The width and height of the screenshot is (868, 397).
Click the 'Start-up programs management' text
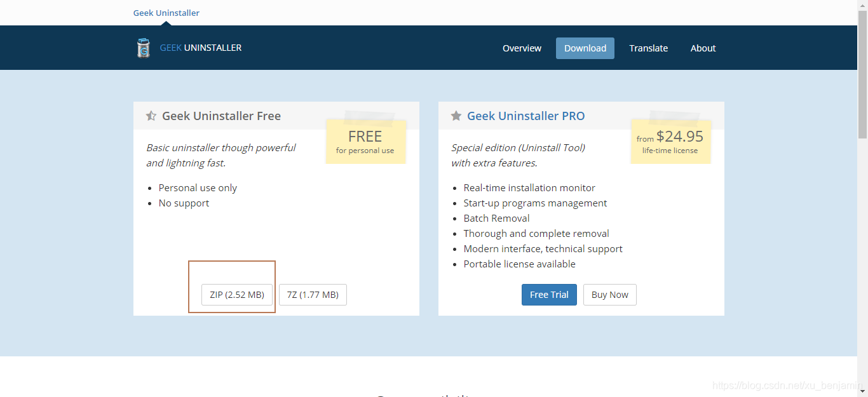point(535,203)
